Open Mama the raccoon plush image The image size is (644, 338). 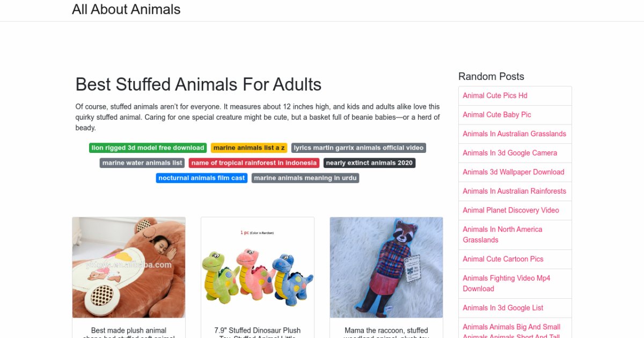coord(386,267)
